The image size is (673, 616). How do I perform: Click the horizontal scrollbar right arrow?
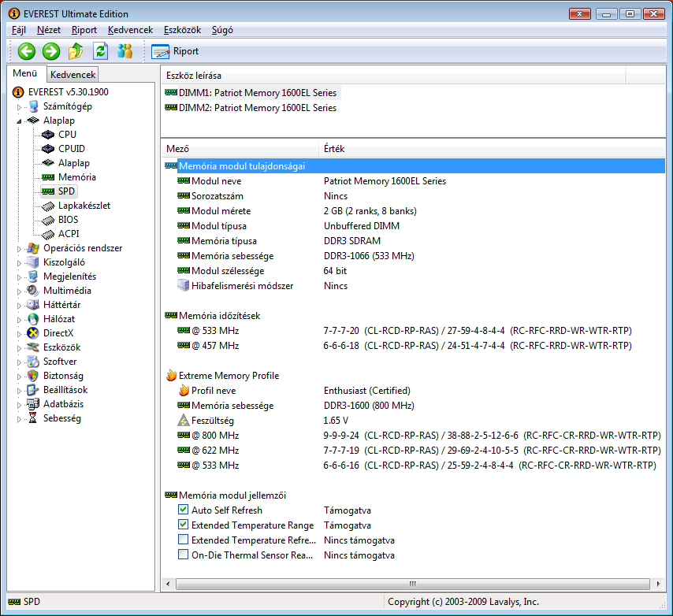(658, 584)
